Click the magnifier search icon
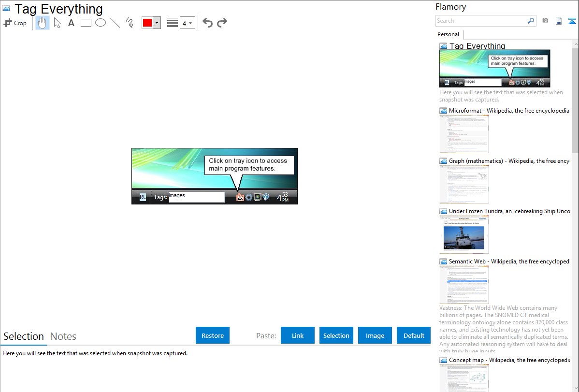579x392 pixels. tap(531, 21)
